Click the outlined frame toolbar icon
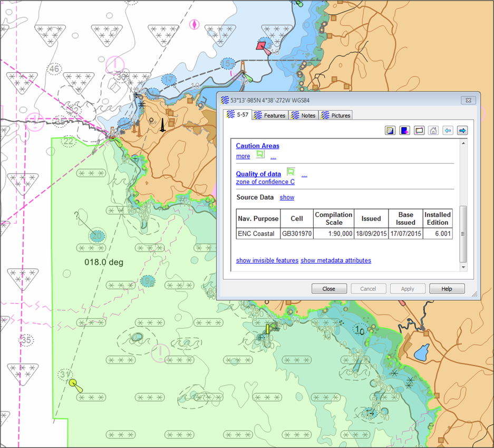This screenshot has width=494, height=448. (x=419, y=130)
